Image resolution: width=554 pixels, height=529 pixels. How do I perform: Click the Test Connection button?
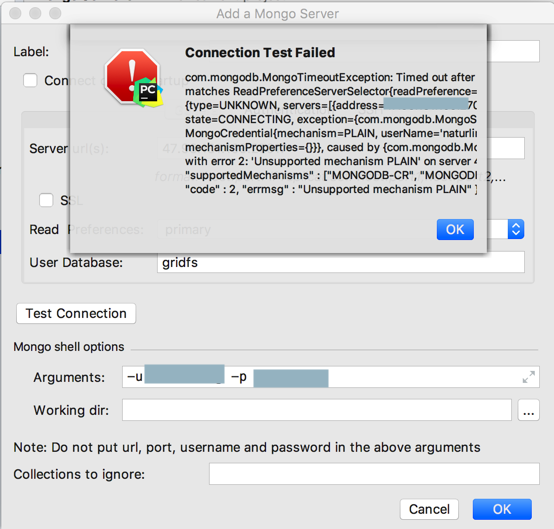pyautogui.click(x=76, y=313)
